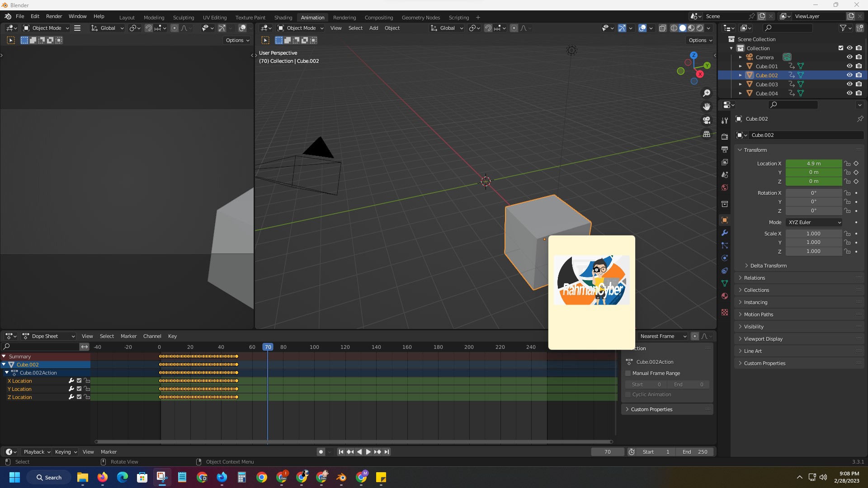Click the zoom magnifier viewport gizmo
Image resolution: width=868 pixels, height=488 pixels.
click(x=706, y=93)
